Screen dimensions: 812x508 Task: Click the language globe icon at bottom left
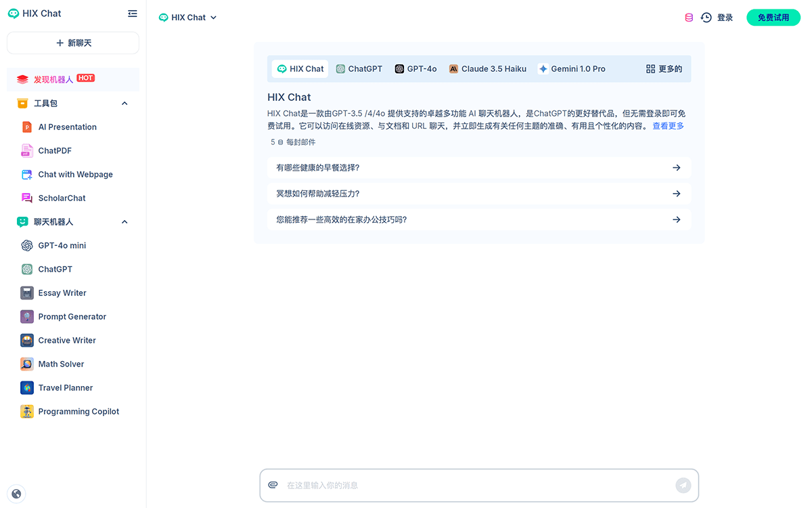tap(16, 493)
